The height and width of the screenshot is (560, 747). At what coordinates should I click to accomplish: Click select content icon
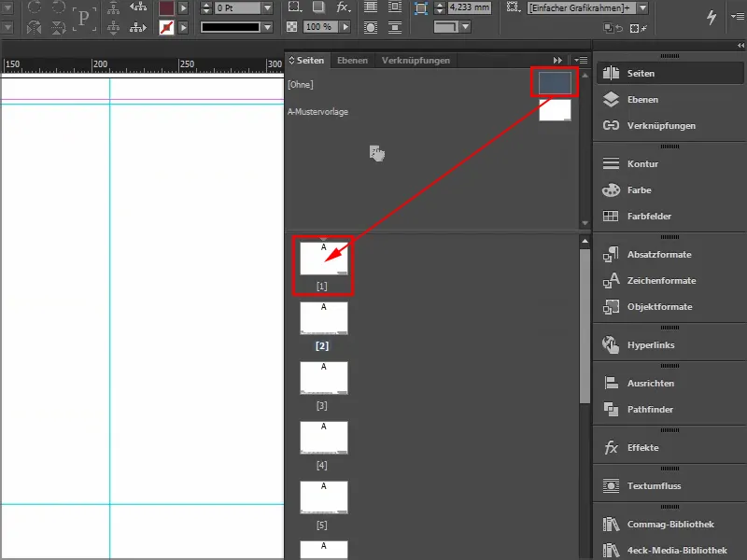point(113,28)
